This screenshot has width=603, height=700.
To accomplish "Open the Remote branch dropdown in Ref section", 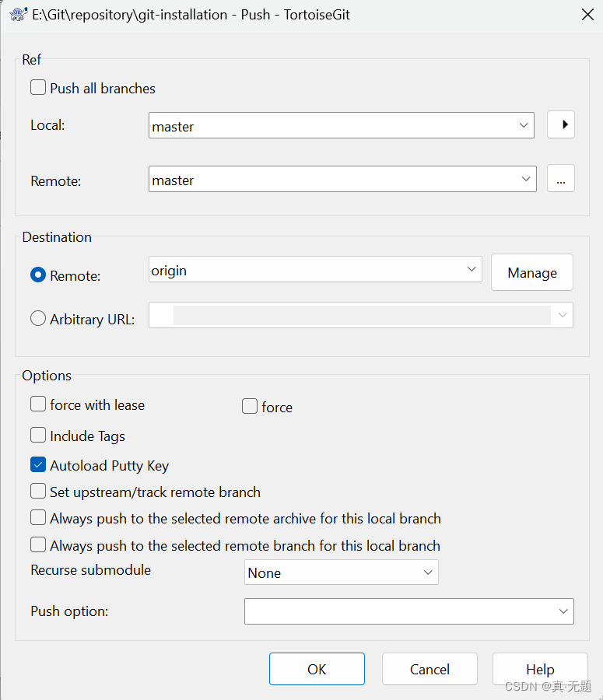I will [x=526, y=179].
